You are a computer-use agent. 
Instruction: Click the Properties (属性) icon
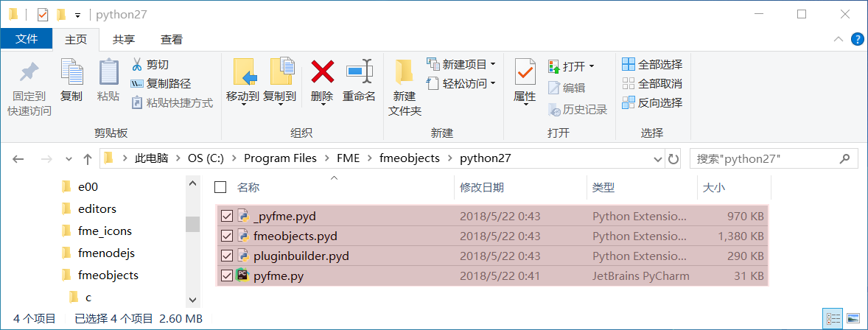[525, 73]
